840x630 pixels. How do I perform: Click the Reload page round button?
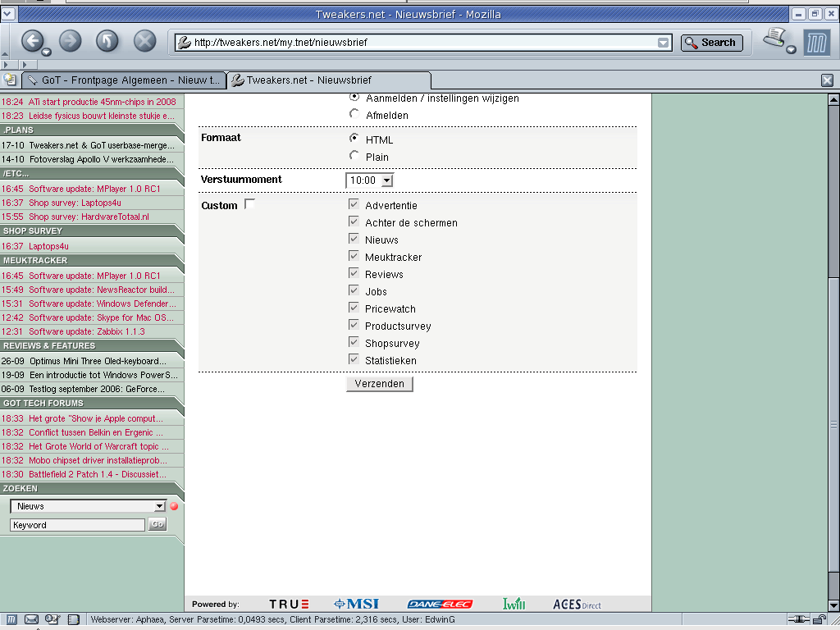tap(107, 41)
